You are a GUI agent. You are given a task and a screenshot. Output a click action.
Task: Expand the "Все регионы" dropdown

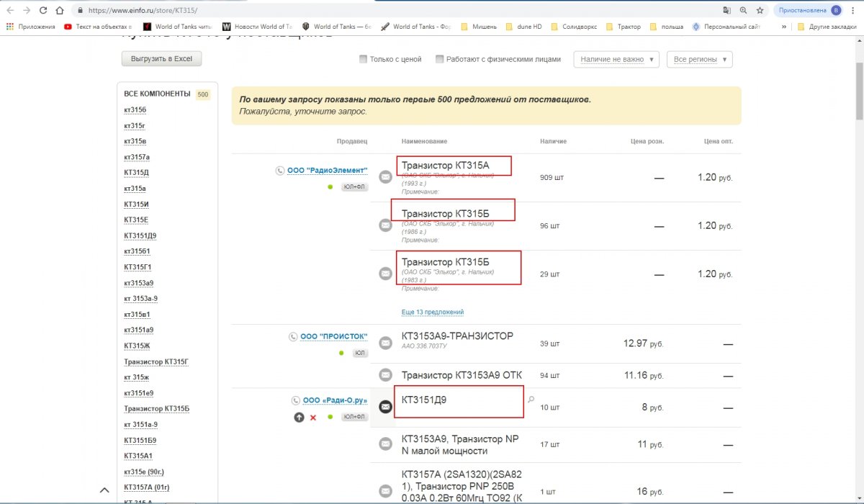click(700, 59)
